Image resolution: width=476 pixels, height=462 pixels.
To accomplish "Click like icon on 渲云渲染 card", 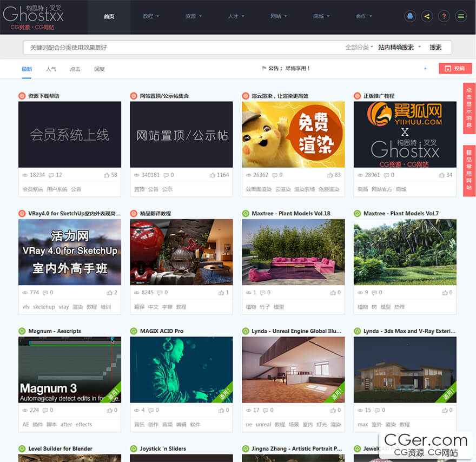I will point(330,175).
